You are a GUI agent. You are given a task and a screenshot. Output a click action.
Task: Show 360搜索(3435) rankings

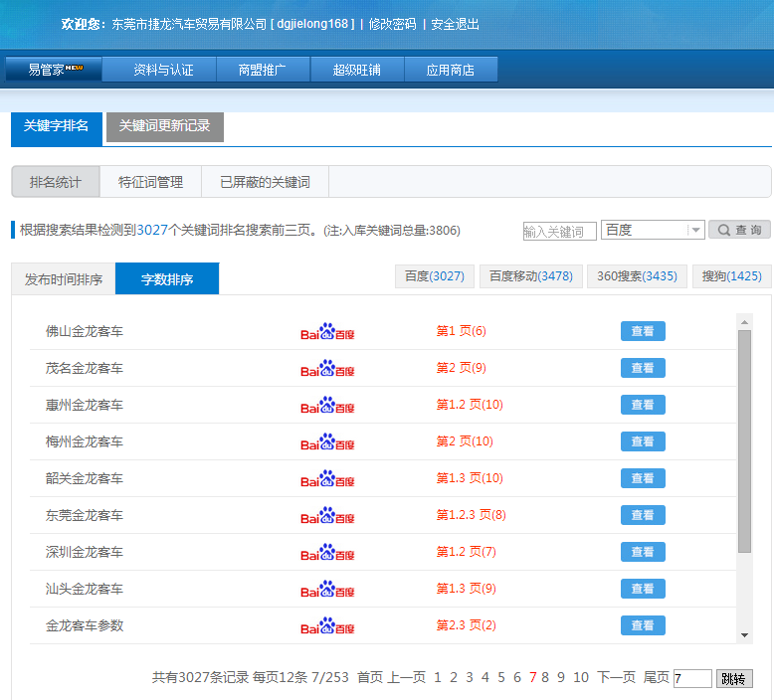point(637,276)
